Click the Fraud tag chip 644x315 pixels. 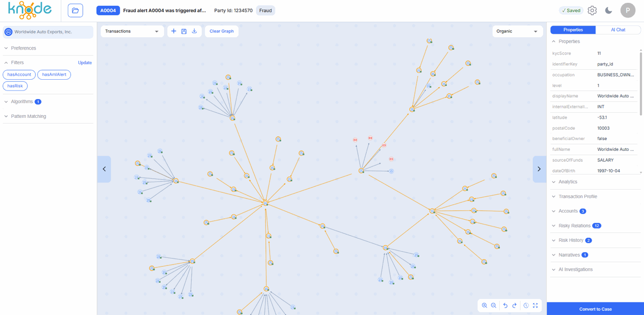(265, 10)
